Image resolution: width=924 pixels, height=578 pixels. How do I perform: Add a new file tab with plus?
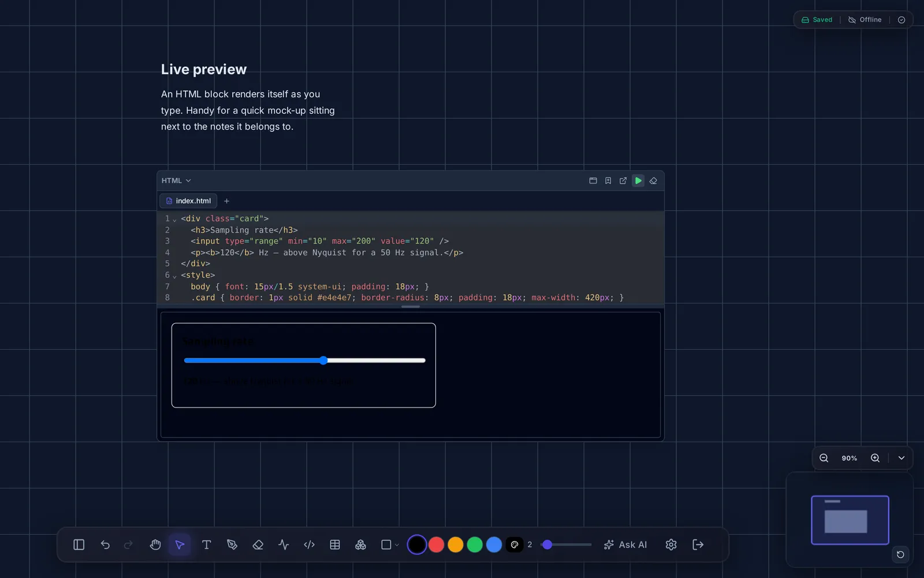tap(227, 201)
